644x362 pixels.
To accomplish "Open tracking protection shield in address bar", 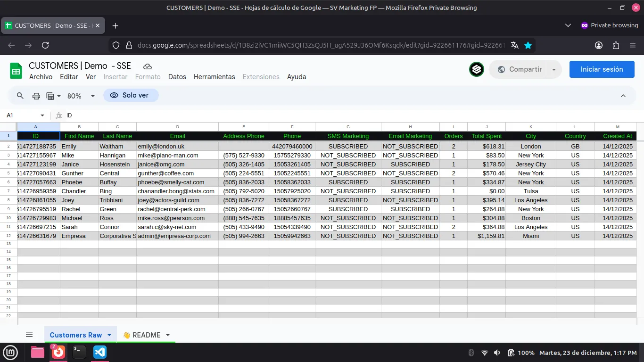I will point(116,45).
